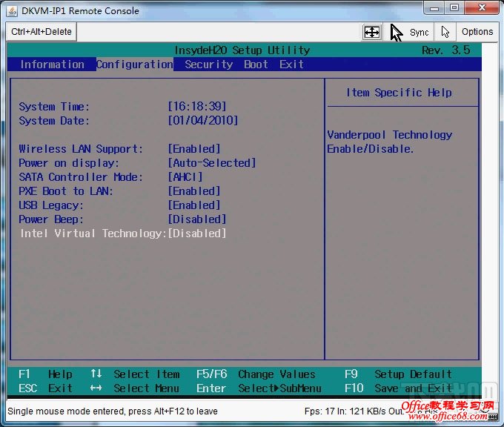Click the Ctrl+Alt+Delete button
This screenshot has height=427, width=504.
pyautogui.click(x=42, y=32)
